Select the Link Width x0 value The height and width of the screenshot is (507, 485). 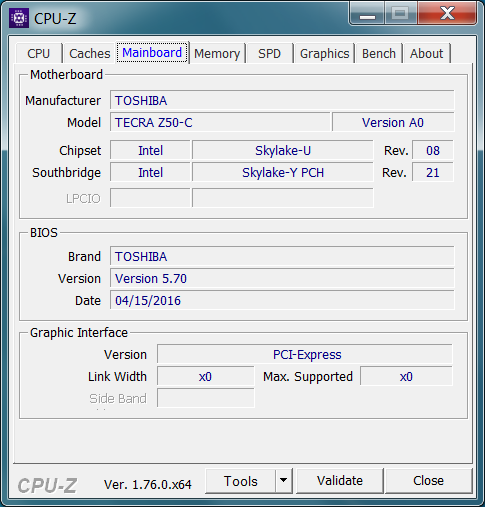(x=206, y=376)
